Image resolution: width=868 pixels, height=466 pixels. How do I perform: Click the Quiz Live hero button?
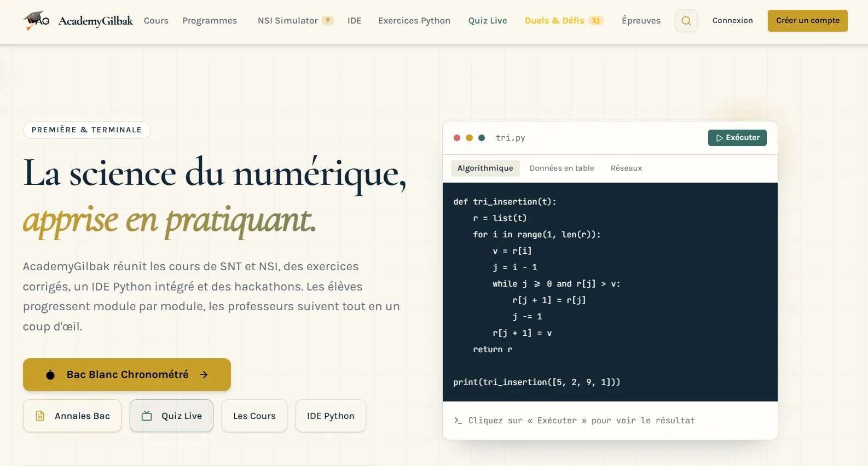coord(171,416)
